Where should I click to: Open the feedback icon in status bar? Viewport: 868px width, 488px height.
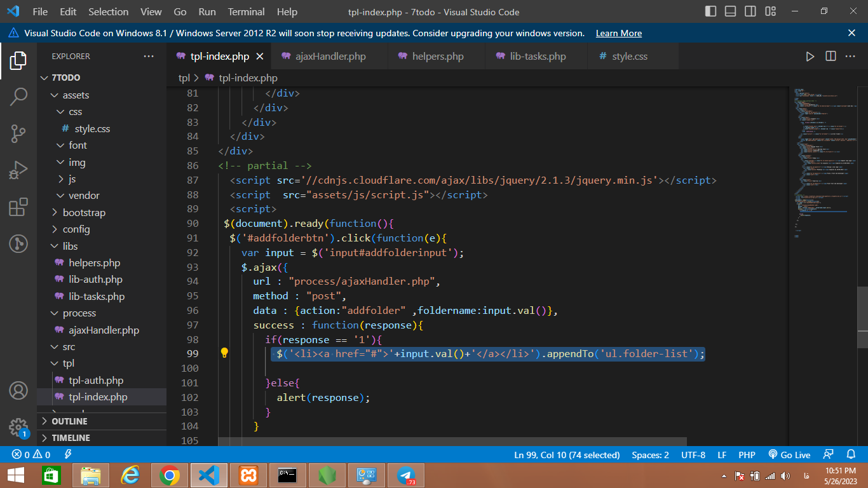point(828,455)
